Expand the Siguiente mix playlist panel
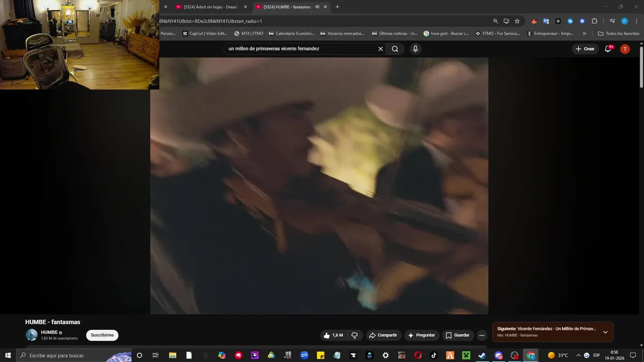644x362 pixels. click(x=605, y=332)
